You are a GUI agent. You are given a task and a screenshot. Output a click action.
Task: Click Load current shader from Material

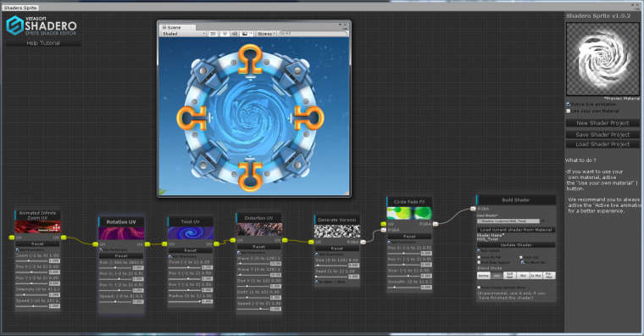click(516, 229)
